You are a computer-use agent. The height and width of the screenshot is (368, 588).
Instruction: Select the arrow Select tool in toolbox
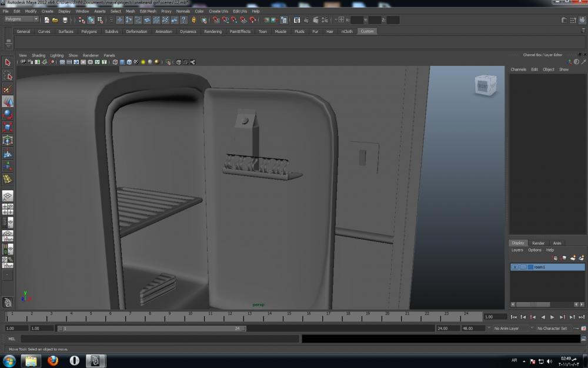(8, 62)
